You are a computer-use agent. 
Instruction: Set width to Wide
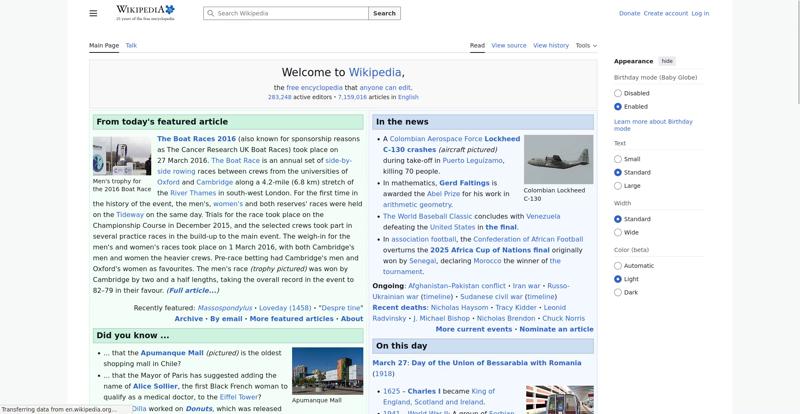point(618,232)
